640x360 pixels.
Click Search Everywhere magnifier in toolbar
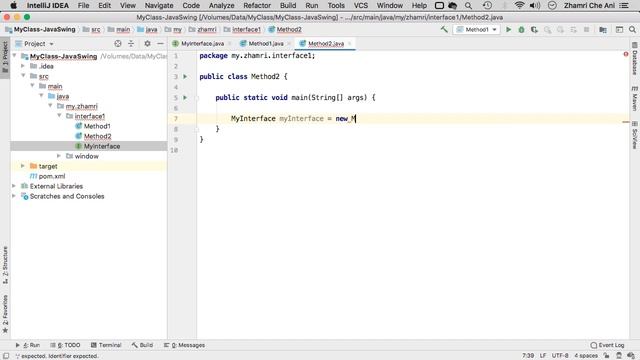pyautogui.click(x=632, y=29)
